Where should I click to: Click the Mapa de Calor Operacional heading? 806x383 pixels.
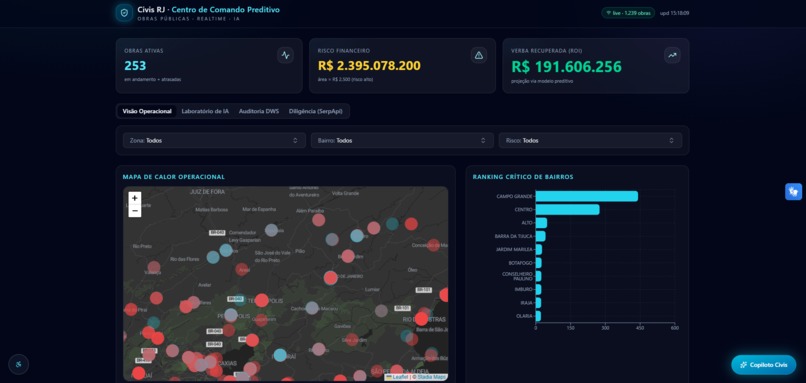[174, 177]
